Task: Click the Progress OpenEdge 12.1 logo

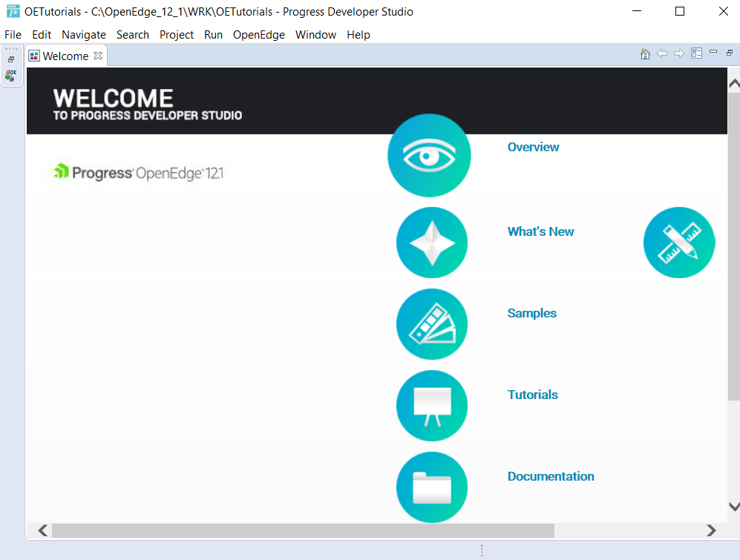Action: 139,173
